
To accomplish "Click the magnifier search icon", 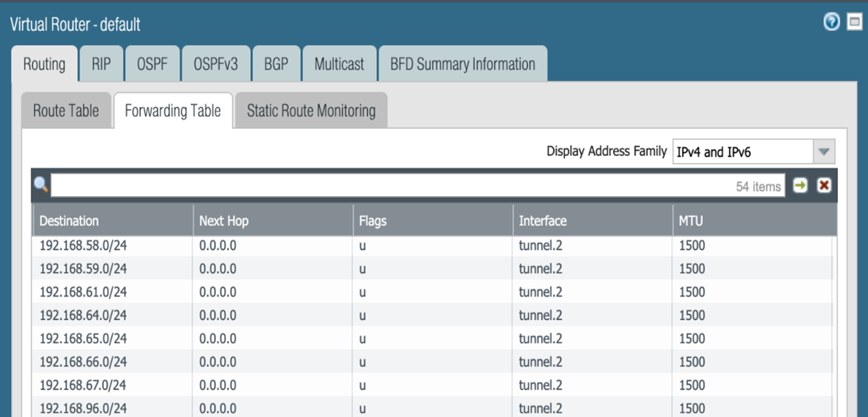I will coord(41,185).
